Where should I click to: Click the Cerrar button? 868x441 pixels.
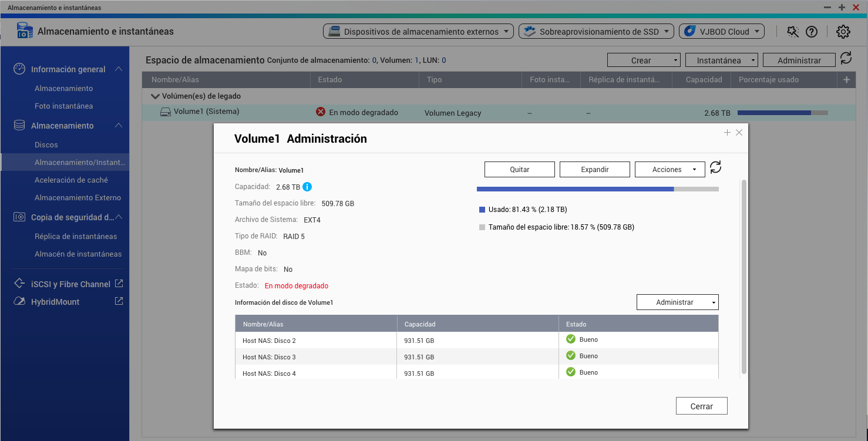[x=701, y=406]
